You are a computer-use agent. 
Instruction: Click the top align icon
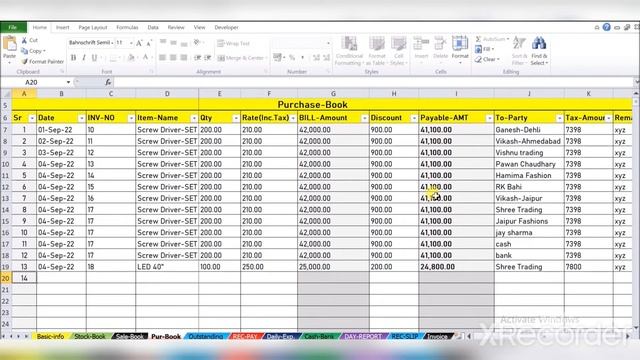pos(162,43)
